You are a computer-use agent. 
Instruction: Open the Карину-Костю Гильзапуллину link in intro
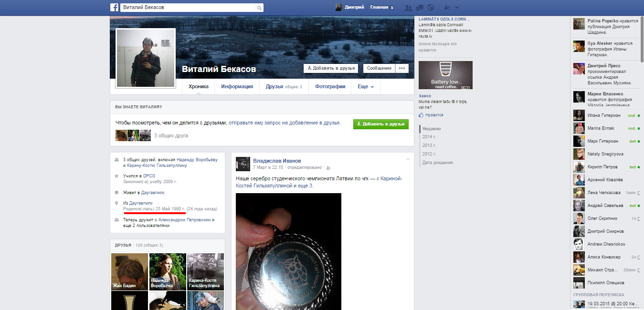point(156,165)
